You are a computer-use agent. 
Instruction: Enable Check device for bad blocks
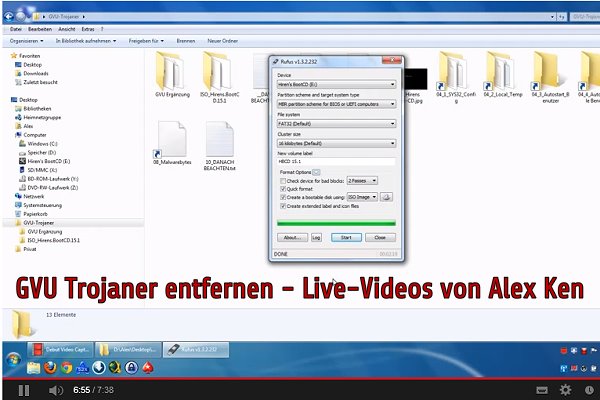pos(283,181)
